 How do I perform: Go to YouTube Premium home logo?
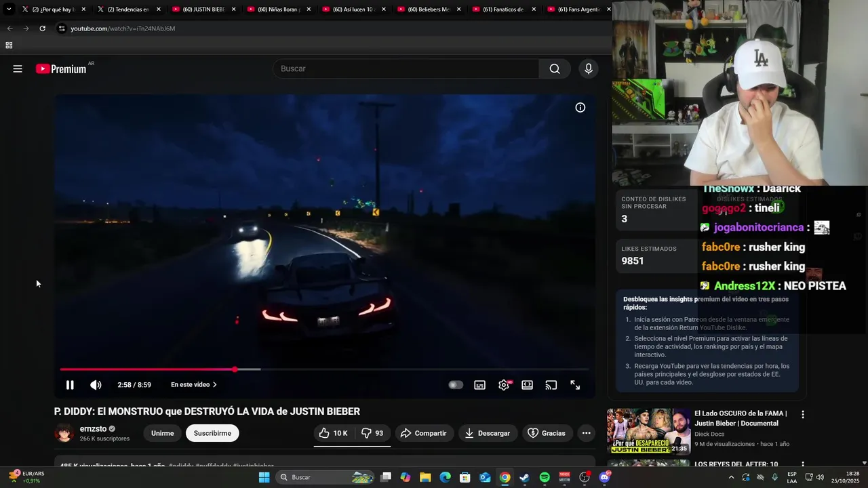coord(62,68)
